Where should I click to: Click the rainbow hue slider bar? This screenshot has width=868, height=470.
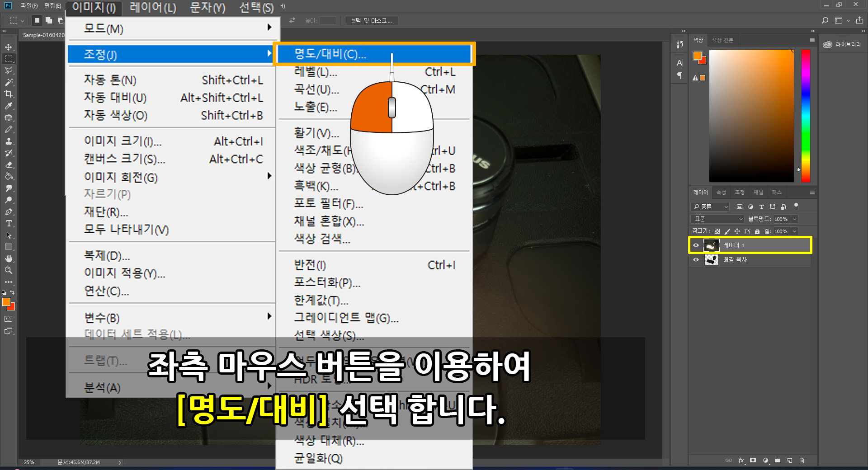(x=806, y=116)
